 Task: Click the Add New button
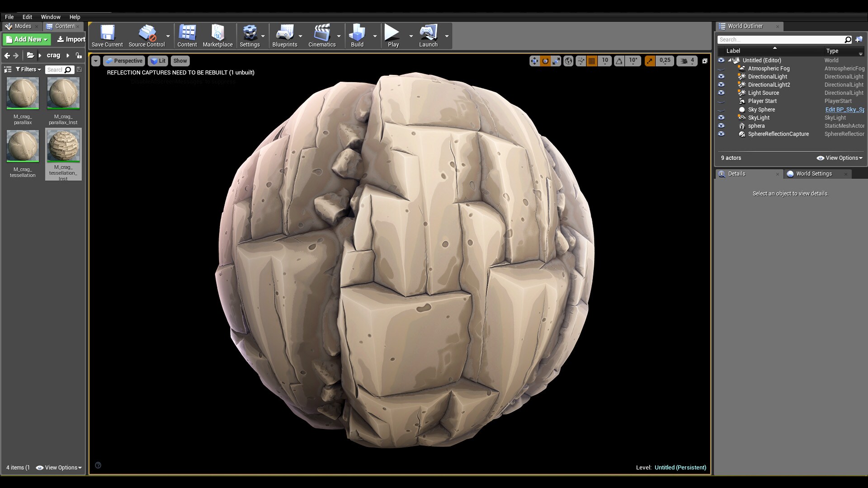27,39
